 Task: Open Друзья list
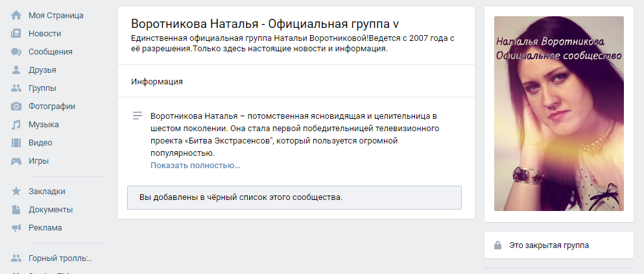coord(42,70)
